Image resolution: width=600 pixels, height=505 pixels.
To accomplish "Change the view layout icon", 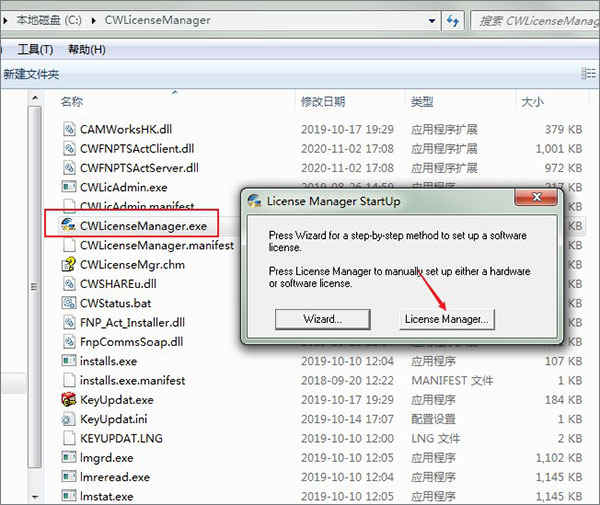I will 589,73.
